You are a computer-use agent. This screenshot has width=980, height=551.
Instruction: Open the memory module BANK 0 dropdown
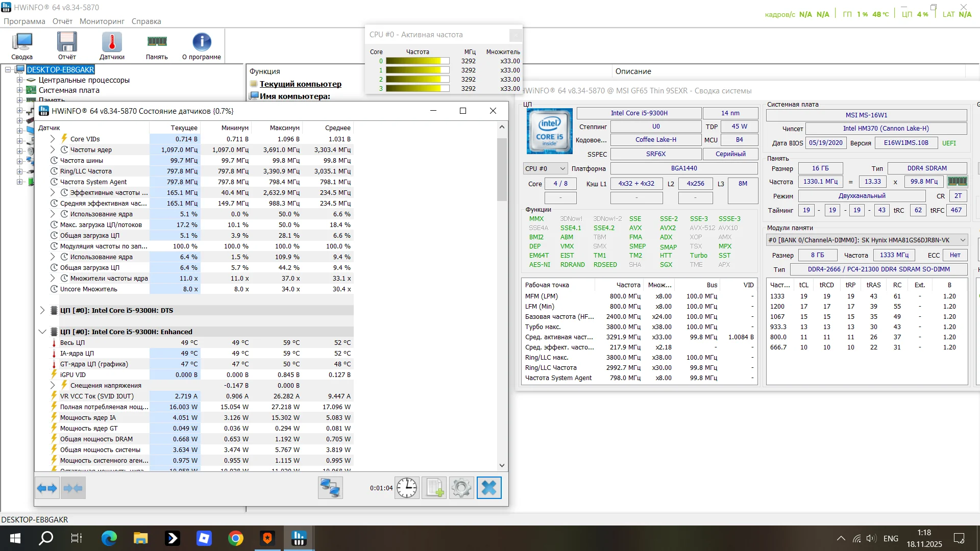(x=867, y=240)
